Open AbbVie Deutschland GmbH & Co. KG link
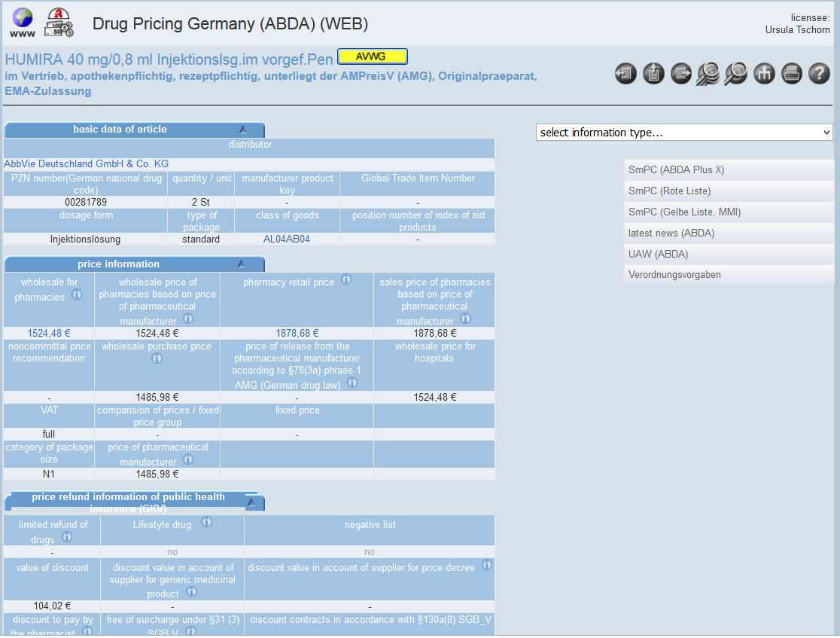Image resolution: width=840 pixels, height=638 pixels. point(87,164)
